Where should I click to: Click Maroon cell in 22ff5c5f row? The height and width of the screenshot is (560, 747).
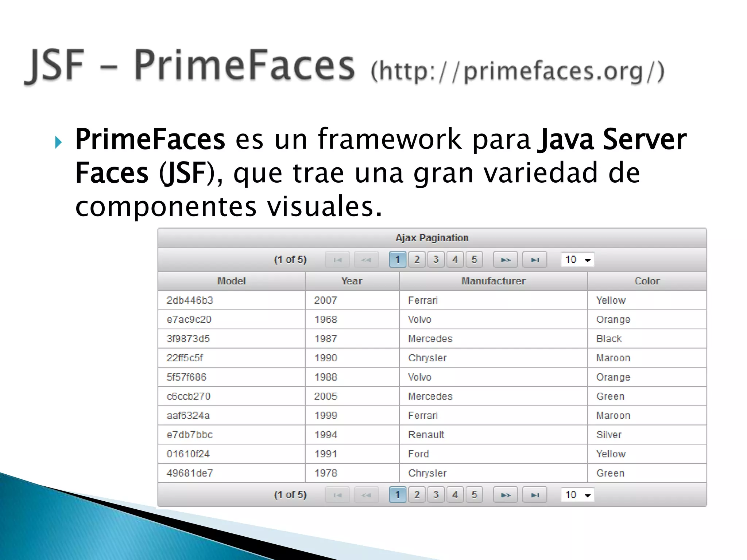click(647, 358)
